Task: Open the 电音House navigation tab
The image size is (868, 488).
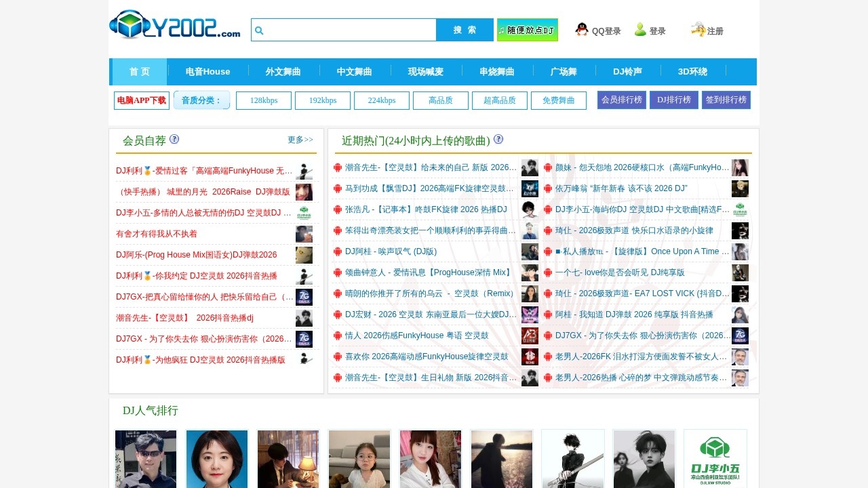Action: pyautogui.click(x=208, y=72)
